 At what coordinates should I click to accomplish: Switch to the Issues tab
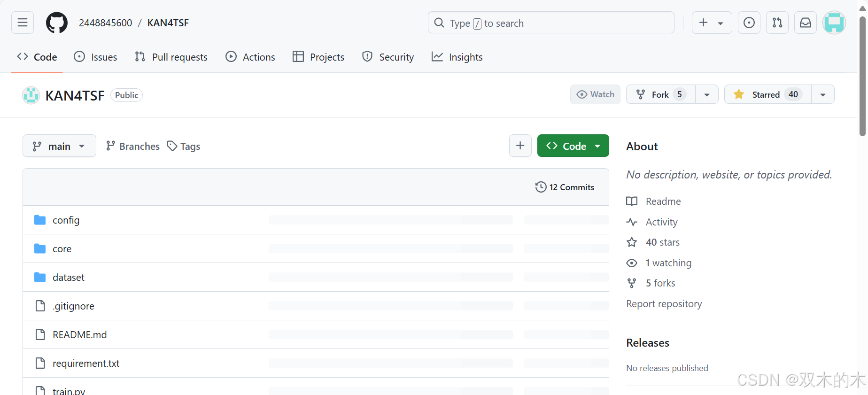click(x=96, y=57)
